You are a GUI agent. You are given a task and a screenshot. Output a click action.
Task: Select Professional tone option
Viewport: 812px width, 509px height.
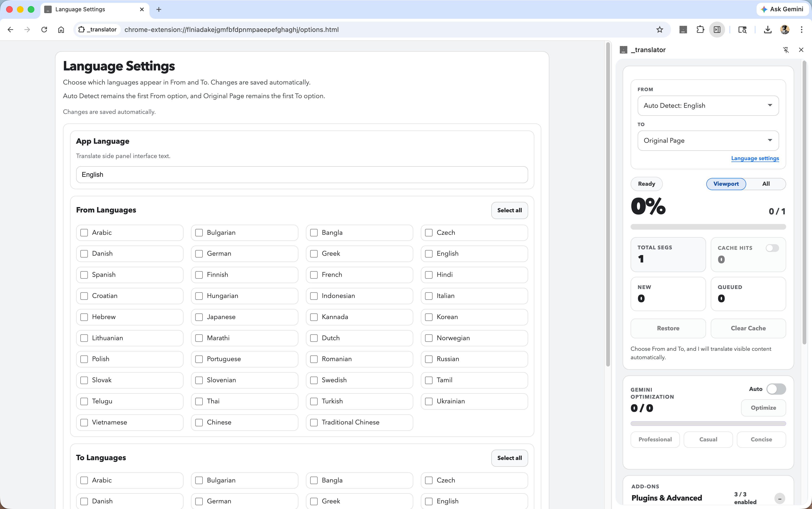point(655,439)
